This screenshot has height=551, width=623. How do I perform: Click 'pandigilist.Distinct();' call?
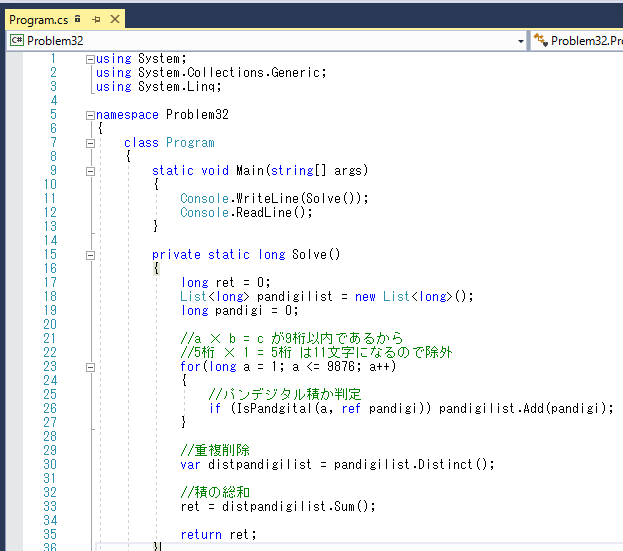tap(414, 464)
